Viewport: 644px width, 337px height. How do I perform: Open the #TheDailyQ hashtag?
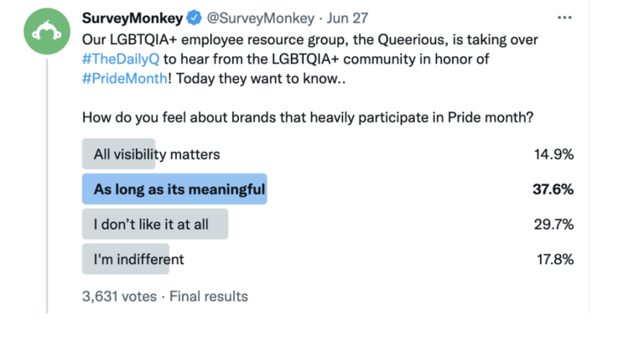(121, 59)
